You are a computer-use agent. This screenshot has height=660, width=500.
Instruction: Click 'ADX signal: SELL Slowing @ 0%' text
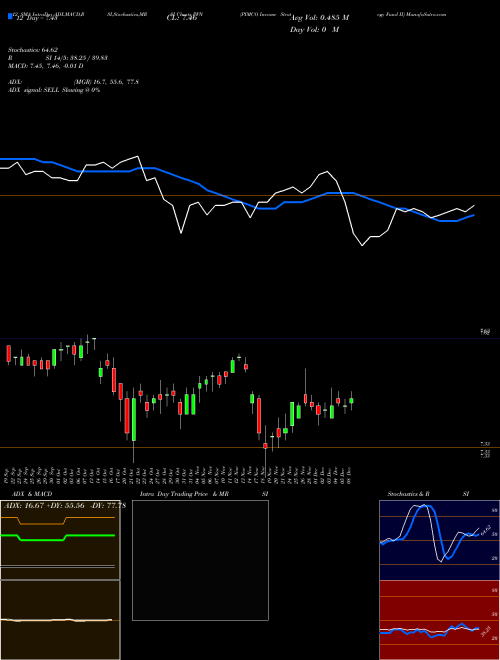(x=54, y=90)
